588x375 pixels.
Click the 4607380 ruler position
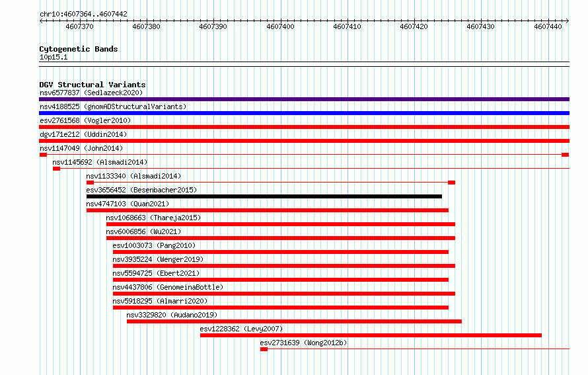146,26
